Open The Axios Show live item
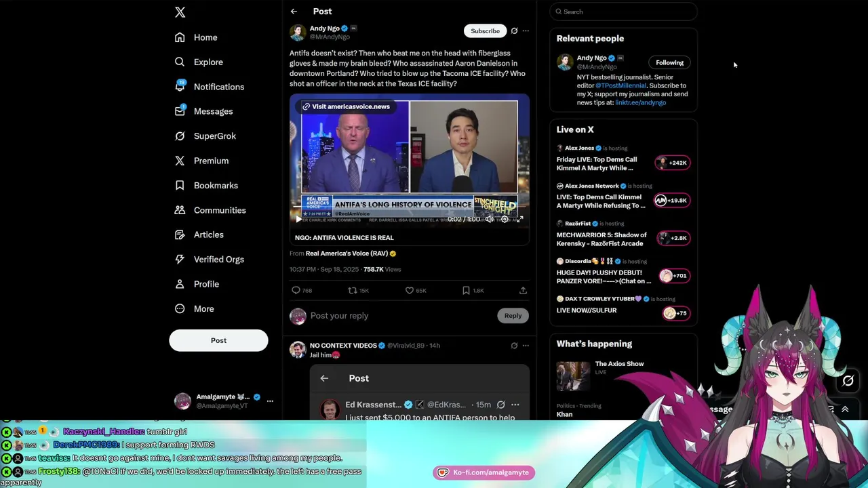 pyautogui.click(x=619, y=364)
